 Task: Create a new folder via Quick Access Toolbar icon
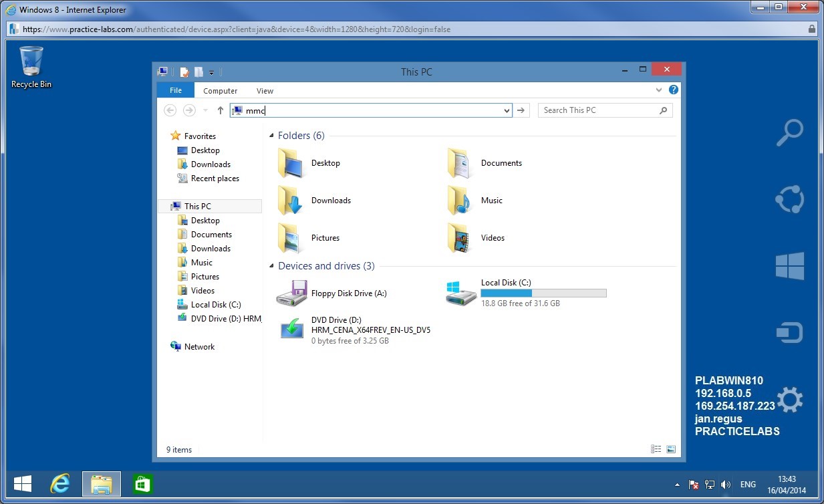(x=198, y=72)
